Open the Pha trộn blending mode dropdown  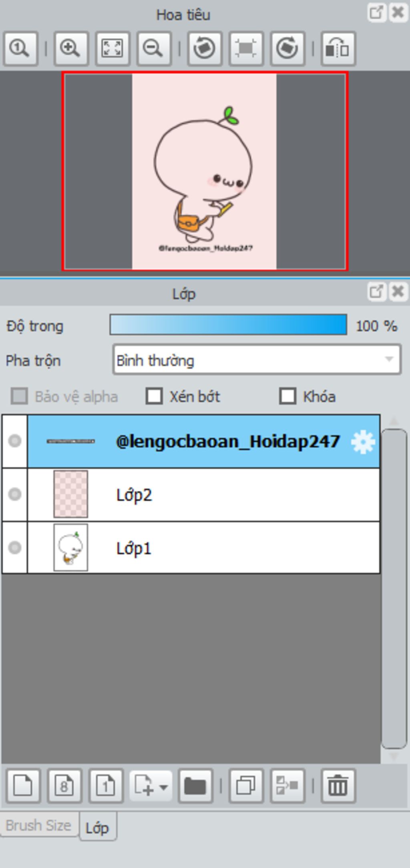point(257,360)
